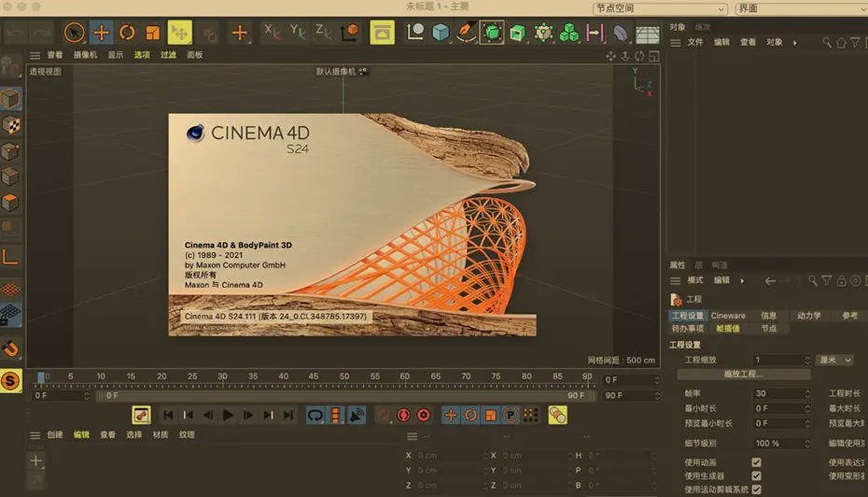
Task: Click the 工程缩放 stepper arrows showing 1
Action: (x=807, y=361)
